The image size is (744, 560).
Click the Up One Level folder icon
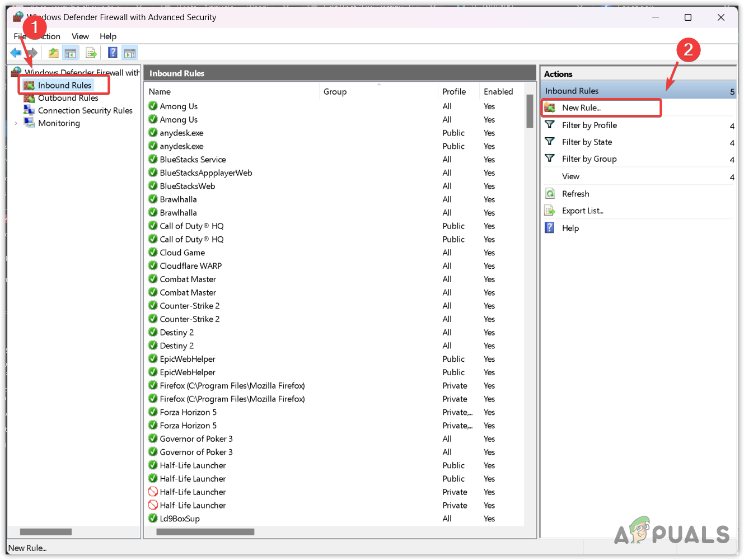[x=53, y=53]
